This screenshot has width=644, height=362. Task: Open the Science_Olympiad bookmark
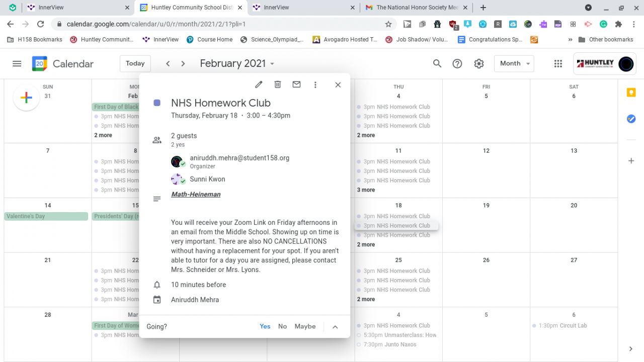coord(272,40)
